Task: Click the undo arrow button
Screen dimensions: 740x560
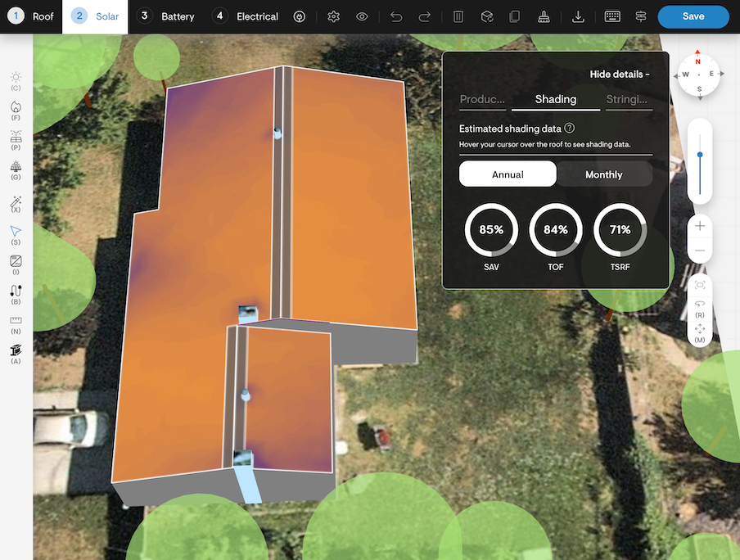Action: [396, 16]
